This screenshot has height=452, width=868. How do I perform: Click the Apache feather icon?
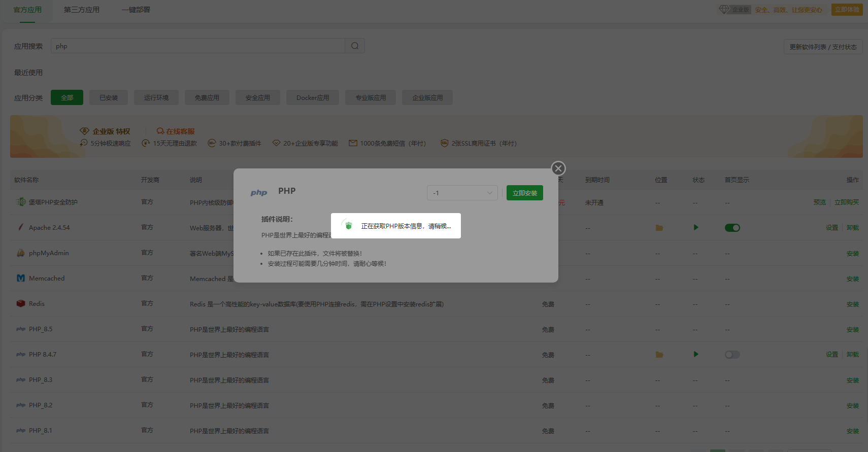pyautogui.click(x=21, y=227)
